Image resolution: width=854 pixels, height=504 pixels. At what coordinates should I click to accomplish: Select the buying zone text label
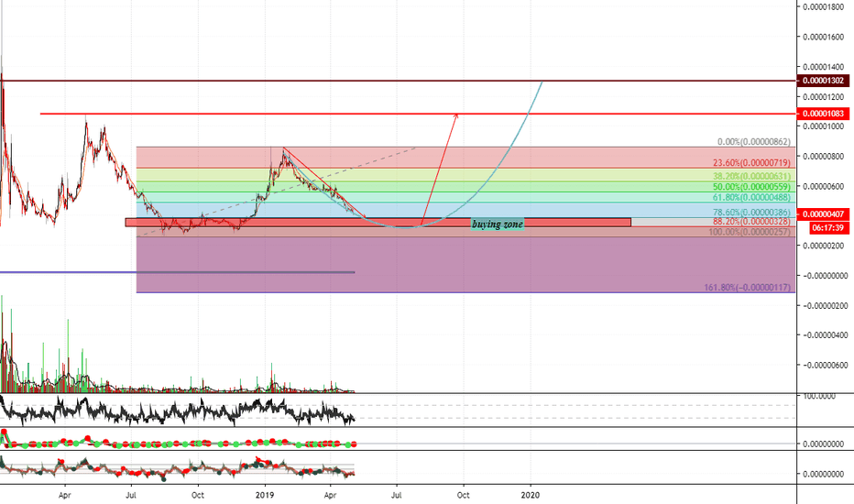pos(498,224)
